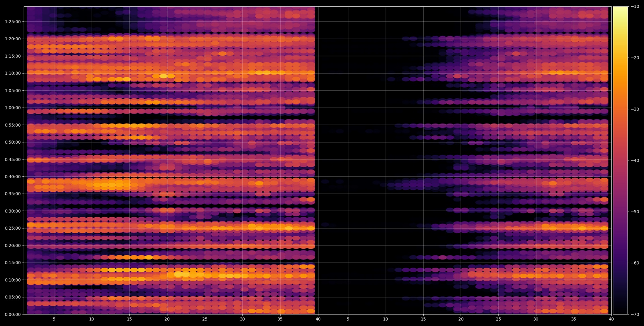Select the 1:25:00 time label
The width and height of the screenshot is (644, 326).
point(13,21)
